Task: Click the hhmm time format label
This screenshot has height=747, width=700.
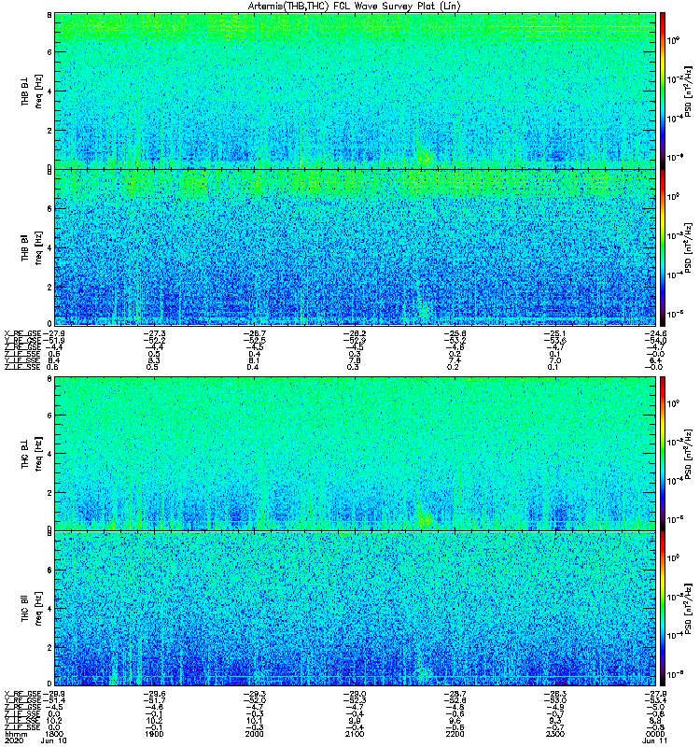Action: coord(15,734)
